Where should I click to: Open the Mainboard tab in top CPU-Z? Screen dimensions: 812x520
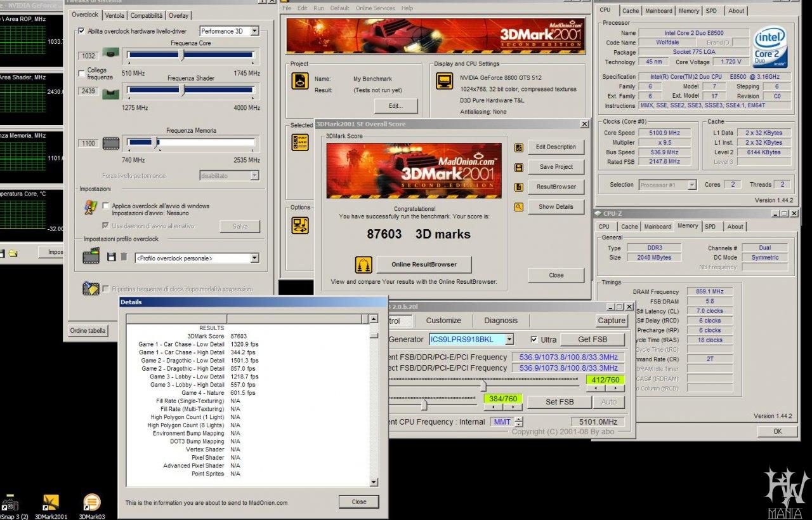point(658,11)
